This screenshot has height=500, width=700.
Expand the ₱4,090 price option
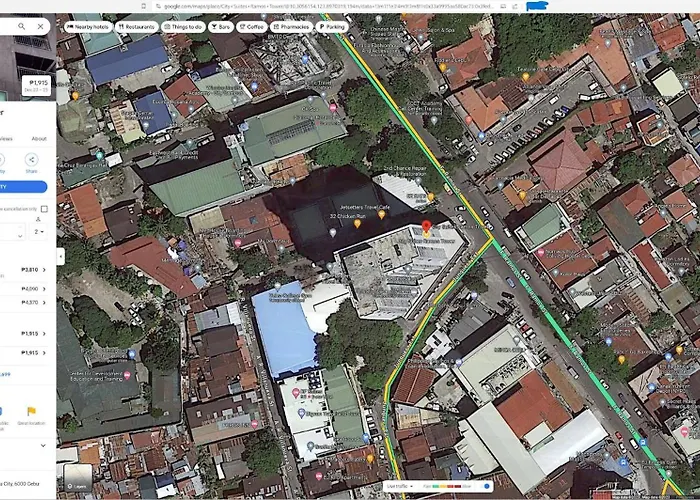pos(44,289)
